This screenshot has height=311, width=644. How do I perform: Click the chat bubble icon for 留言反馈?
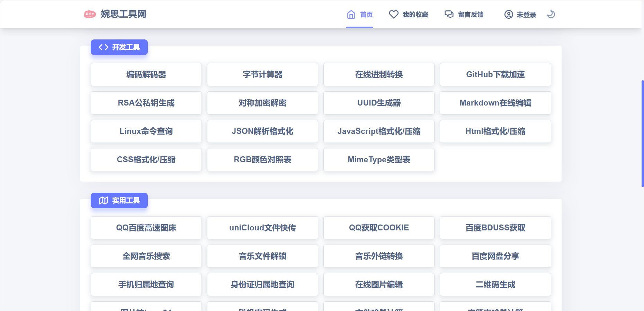pyautogui.click(x=449, y=14)
